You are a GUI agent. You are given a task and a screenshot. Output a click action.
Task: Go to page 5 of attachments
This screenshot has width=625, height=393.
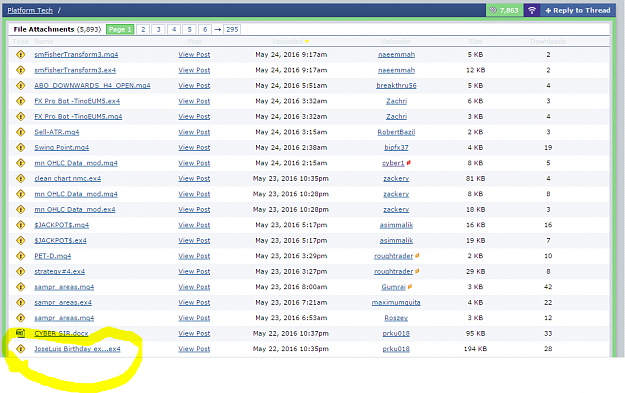tap(190, 29)
